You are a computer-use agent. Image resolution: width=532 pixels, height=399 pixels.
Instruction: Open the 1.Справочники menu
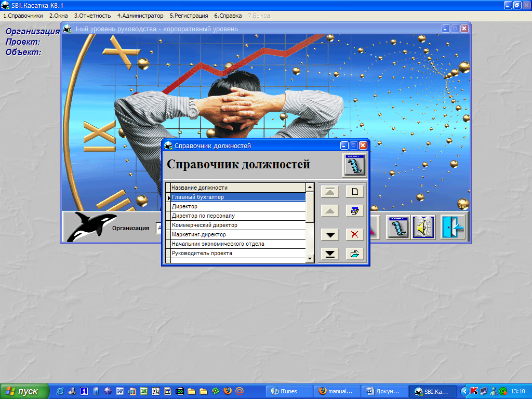(23, 16)
